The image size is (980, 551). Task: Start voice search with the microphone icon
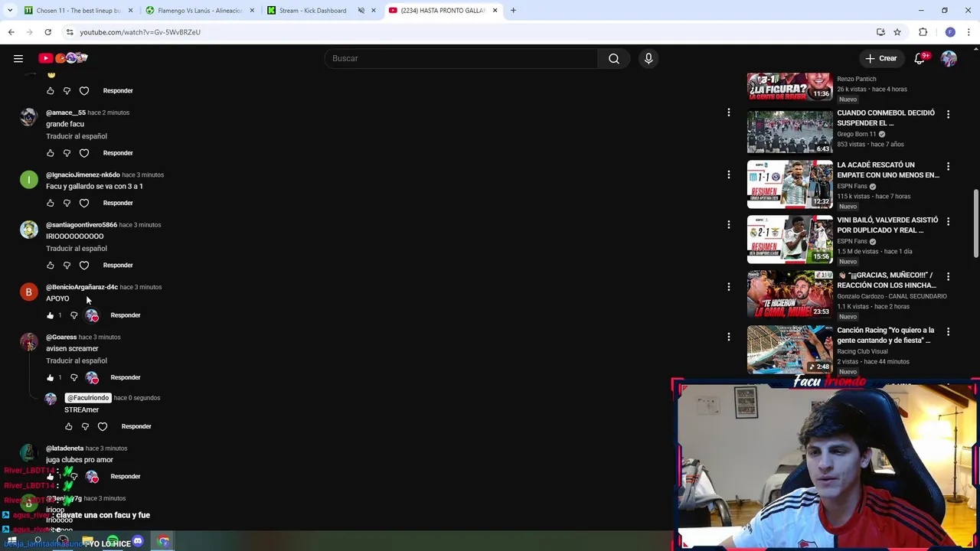pyautogui.click(x=648, y=58)
